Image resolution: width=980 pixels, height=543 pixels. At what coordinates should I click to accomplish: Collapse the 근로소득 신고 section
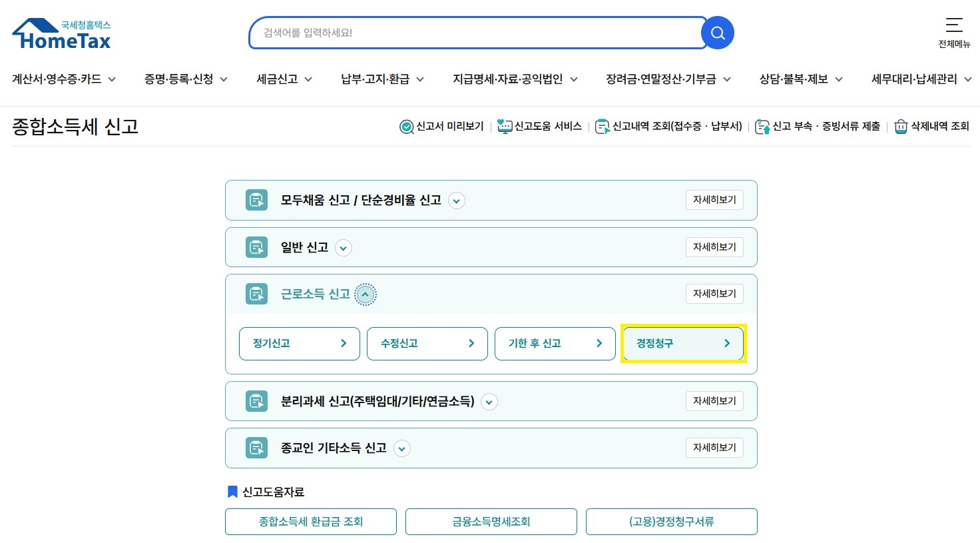click(366, 294)
